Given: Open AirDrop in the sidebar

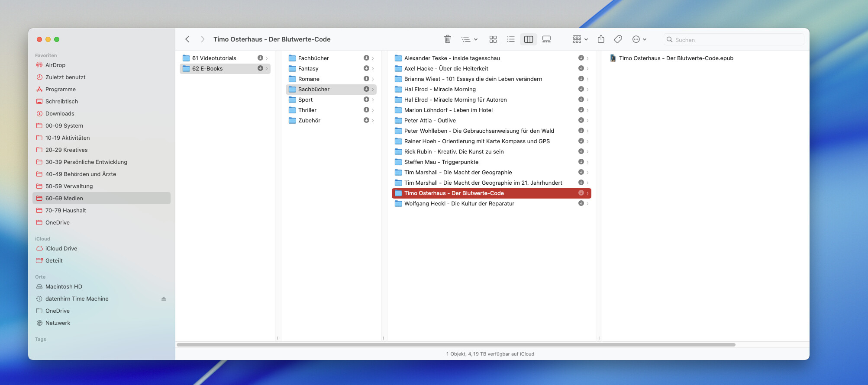Looking at the screenshot, I should (55, 65).
